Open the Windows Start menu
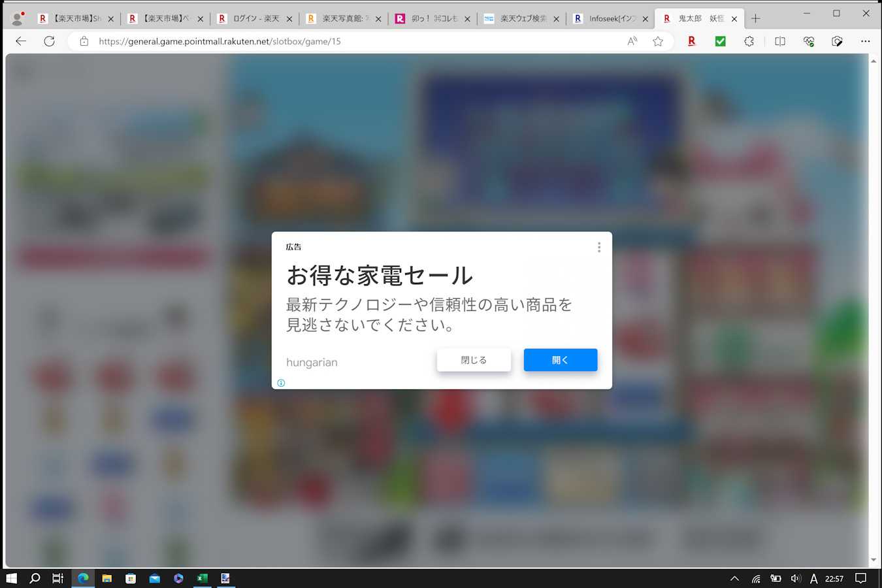Image resolution: width=882 pixels, height=588 pixels. [x=11, y=578]
